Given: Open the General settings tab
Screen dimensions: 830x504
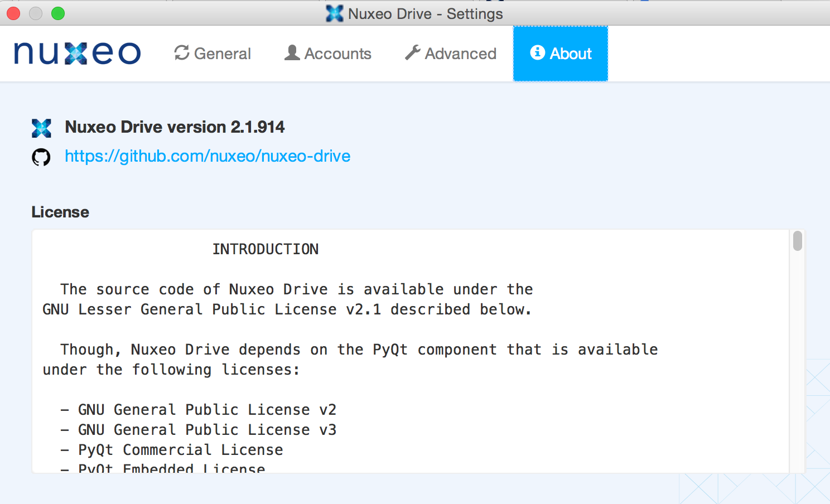Looking at the screenshot, I should (x=213, y=54).
